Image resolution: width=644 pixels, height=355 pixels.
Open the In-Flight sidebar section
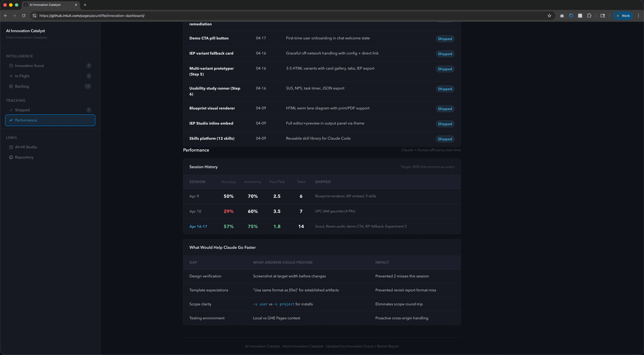pyautogui.click(x=50, y=76)
